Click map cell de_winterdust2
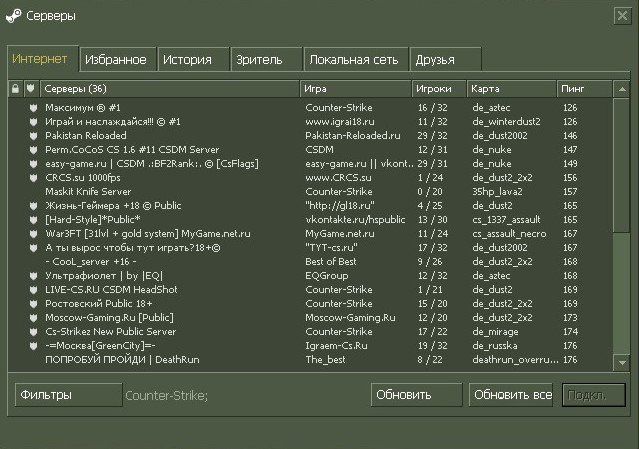Viewport: 639px width, 449px height. click(506, 122)
